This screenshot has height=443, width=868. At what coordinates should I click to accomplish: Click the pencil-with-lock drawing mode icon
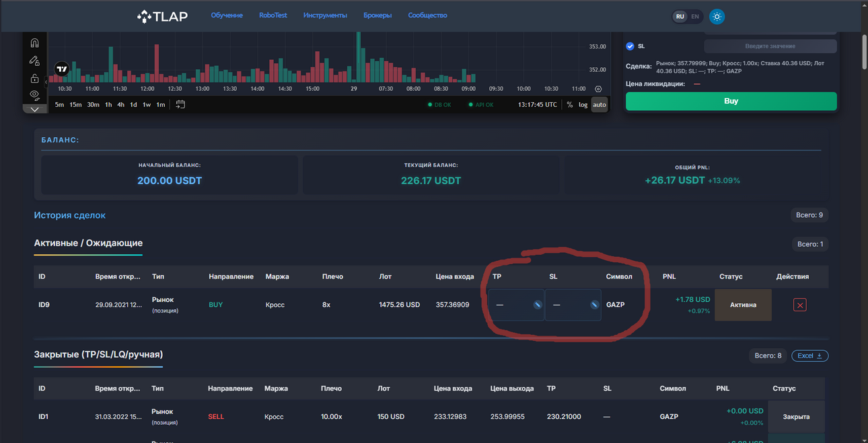[x=34, y=61]
